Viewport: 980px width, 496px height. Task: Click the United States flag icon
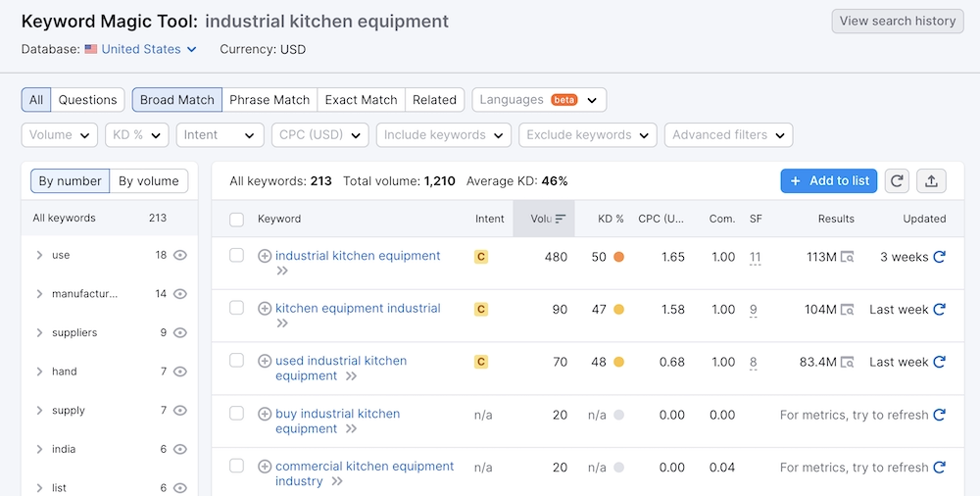click(x=91, y=49)
